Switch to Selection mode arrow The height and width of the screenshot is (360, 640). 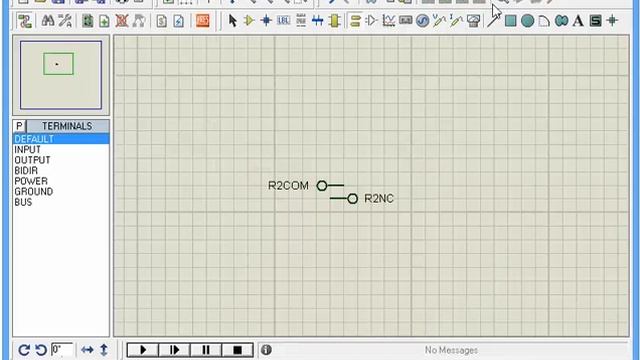233,20
